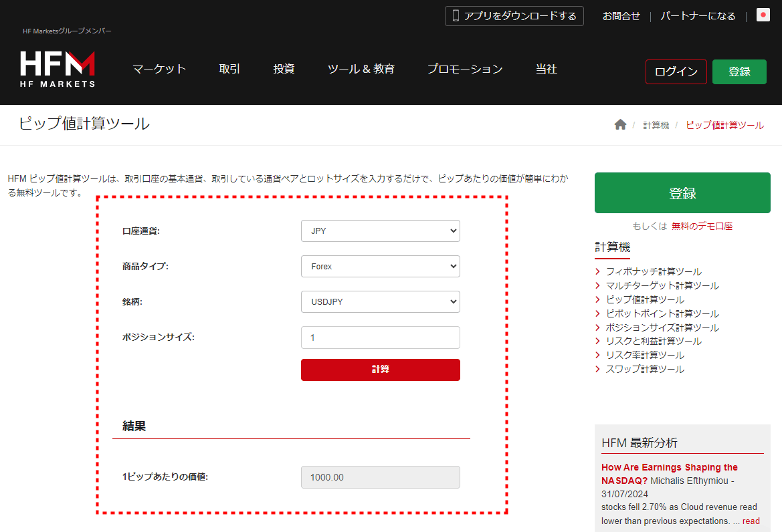Image resolution: width=782 pixels, height=532 pixels.
Task: Open the 取引 menu
Action: tap(229, 69)
